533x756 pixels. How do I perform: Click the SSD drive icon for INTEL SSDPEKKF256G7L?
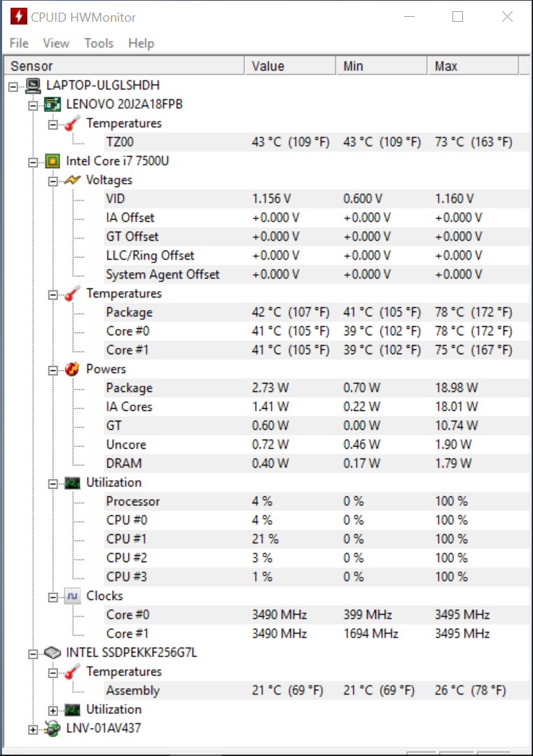click(x=52, y=653)
